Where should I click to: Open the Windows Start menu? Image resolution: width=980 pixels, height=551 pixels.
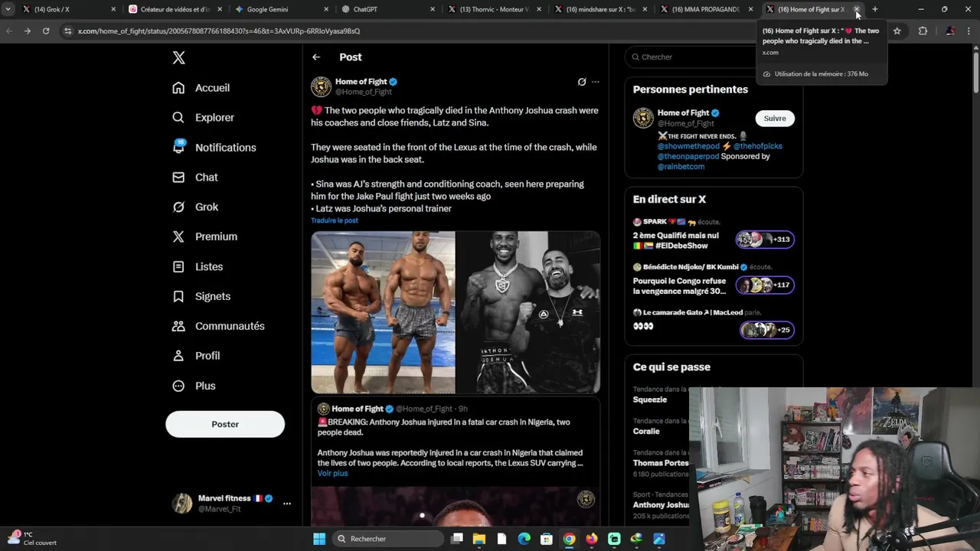coord(319,539)
